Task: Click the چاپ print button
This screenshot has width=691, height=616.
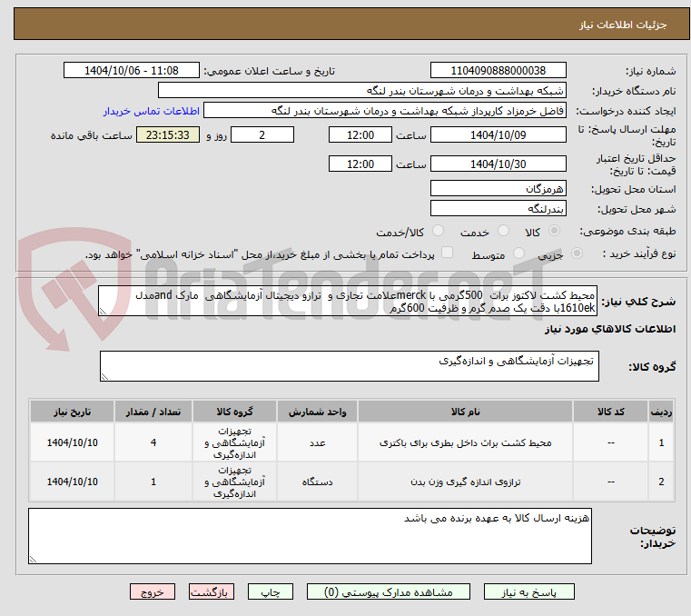Action: [x=271, y=592]
